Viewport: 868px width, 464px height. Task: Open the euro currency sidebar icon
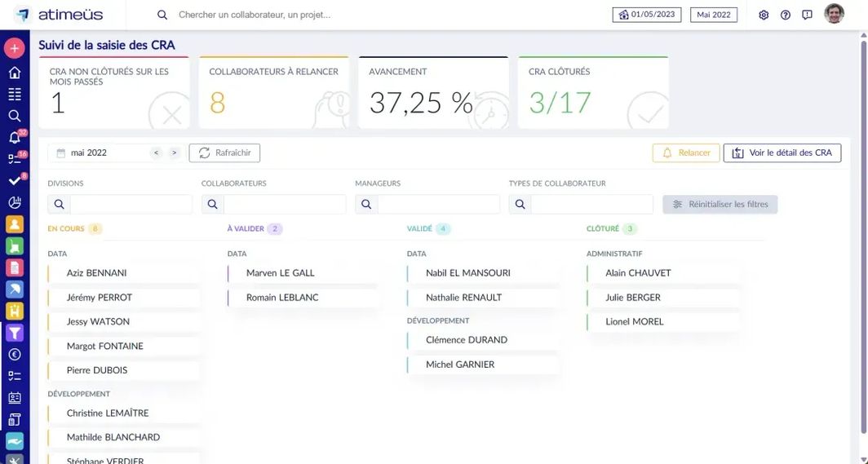click(15, 354)
